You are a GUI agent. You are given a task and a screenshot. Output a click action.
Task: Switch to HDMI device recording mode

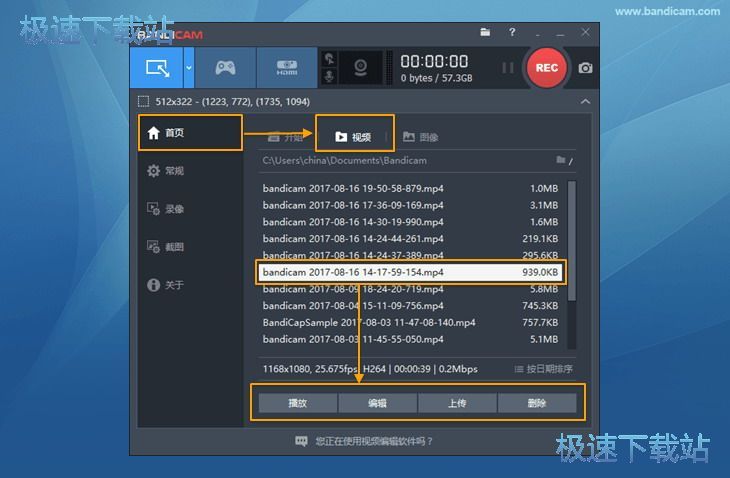(x=287, y=68)
